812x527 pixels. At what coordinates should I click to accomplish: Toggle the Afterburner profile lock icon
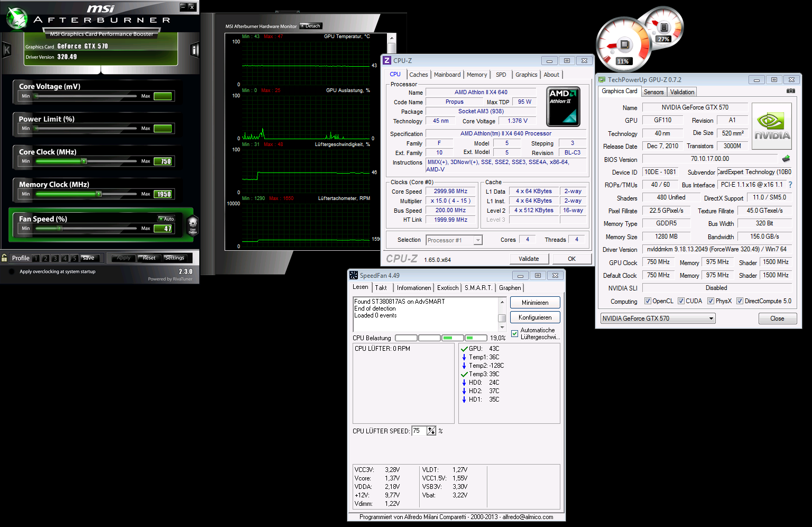(4, 258)
